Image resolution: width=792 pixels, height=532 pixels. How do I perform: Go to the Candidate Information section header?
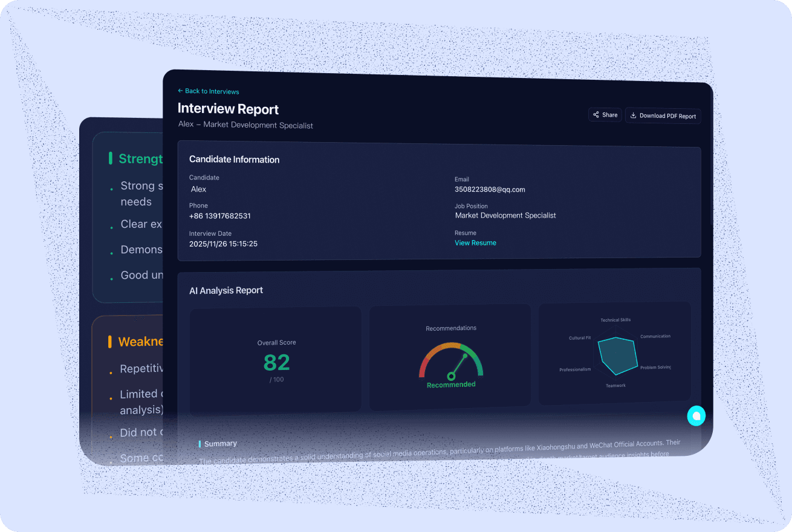(x=234, y=159)
